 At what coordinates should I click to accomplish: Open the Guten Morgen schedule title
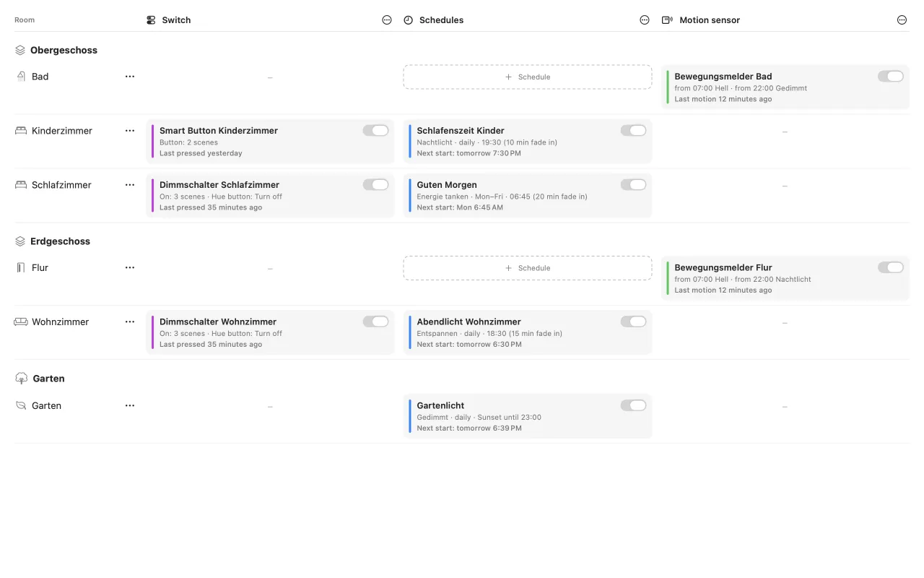(447, 185)
